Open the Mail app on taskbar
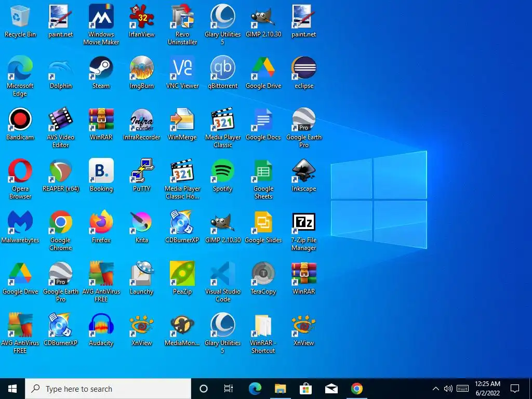532x399 pixels. 331,389
